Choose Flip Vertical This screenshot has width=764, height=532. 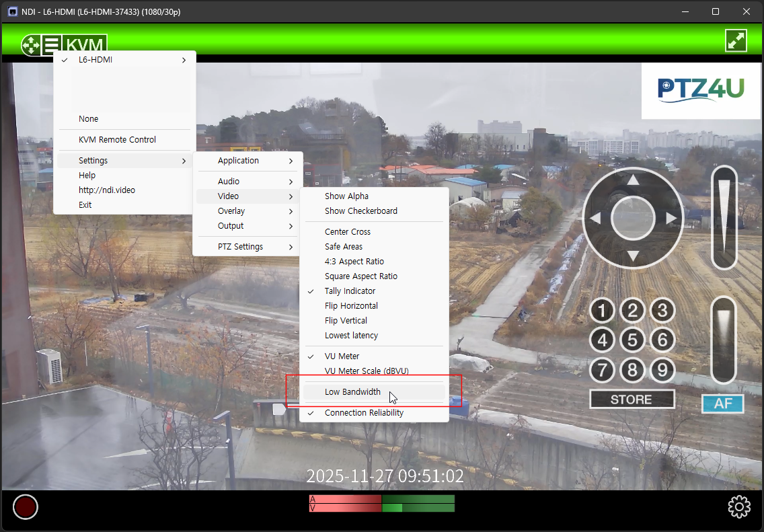tap(374, 321)
